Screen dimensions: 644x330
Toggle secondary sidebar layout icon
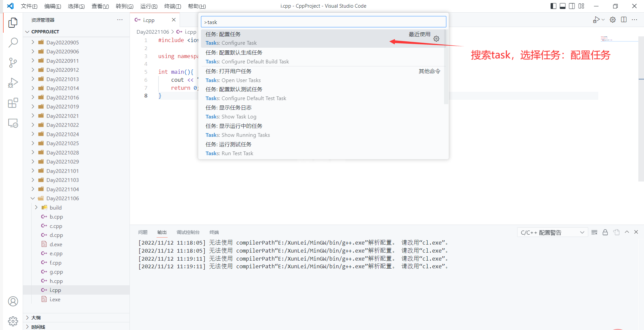click(x=572, y=6)
